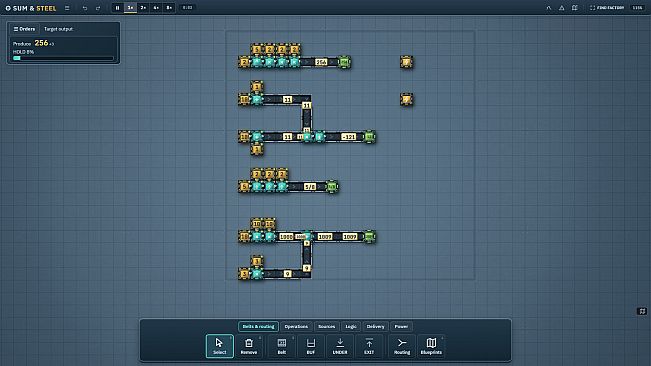Undo the last action
The image size is (651, 366).
(85, 8)
